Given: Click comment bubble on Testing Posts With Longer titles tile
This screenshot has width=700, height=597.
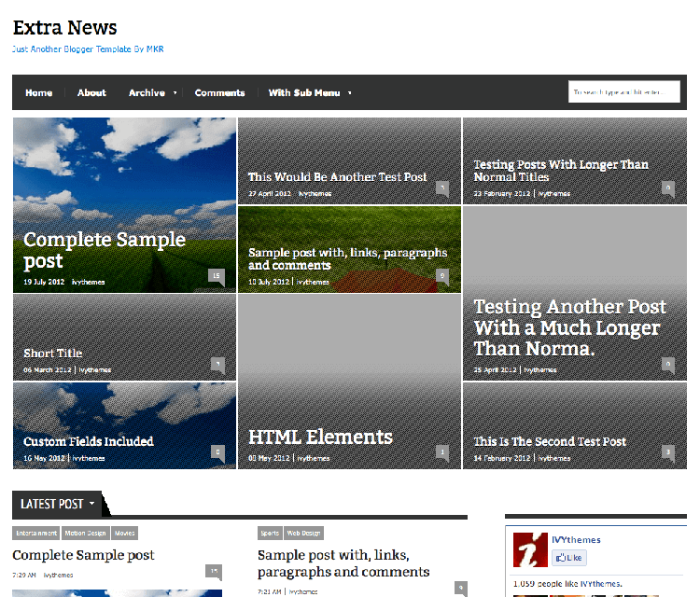Looking at the screenshot, I should (668, 189).
